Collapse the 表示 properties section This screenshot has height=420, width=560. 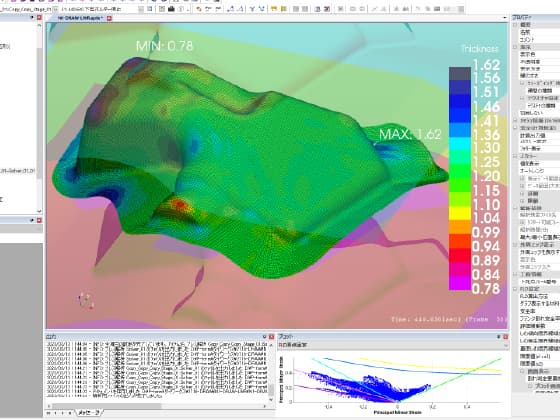(x=515, y=47)
